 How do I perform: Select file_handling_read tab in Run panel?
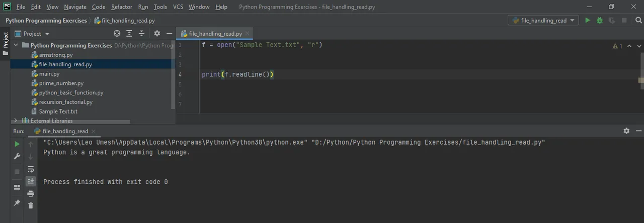click(65, 131)
